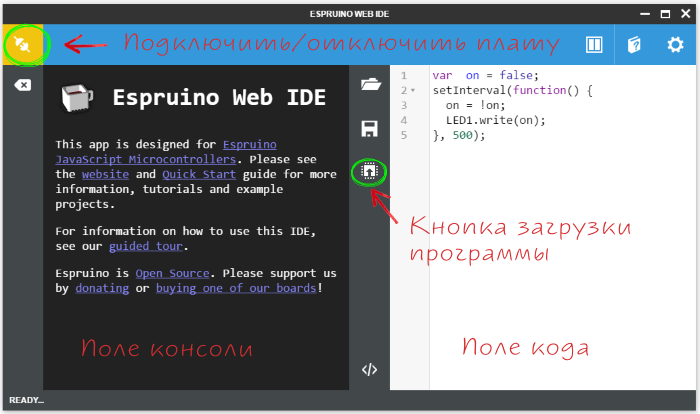Click the Espruino mug logo
Viewport: 700px width, 414px height.
pos(76,97)
